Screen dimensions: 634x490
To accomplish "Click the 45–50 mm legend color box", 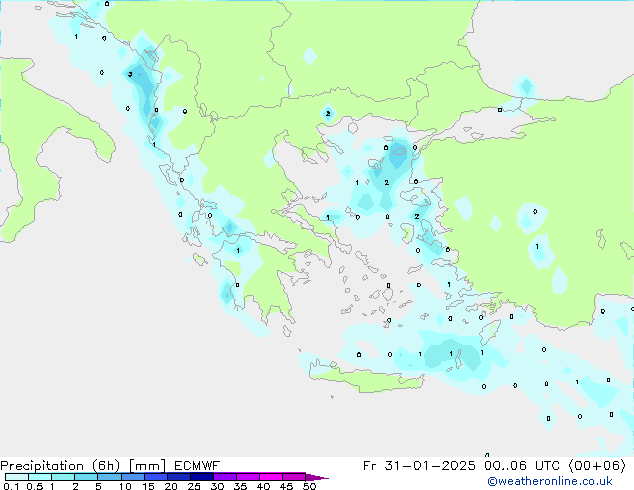I will coord(294,477).
